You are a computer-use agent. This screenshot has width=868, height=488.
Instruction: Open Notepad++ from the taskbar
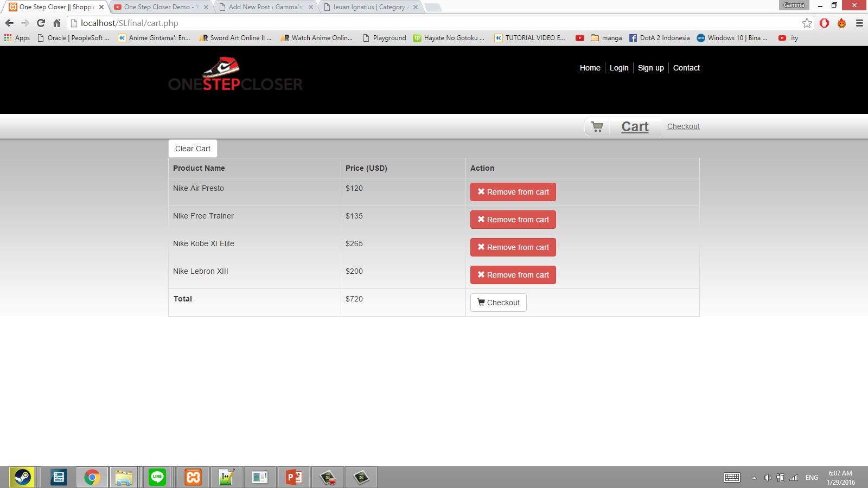[226, 477]
